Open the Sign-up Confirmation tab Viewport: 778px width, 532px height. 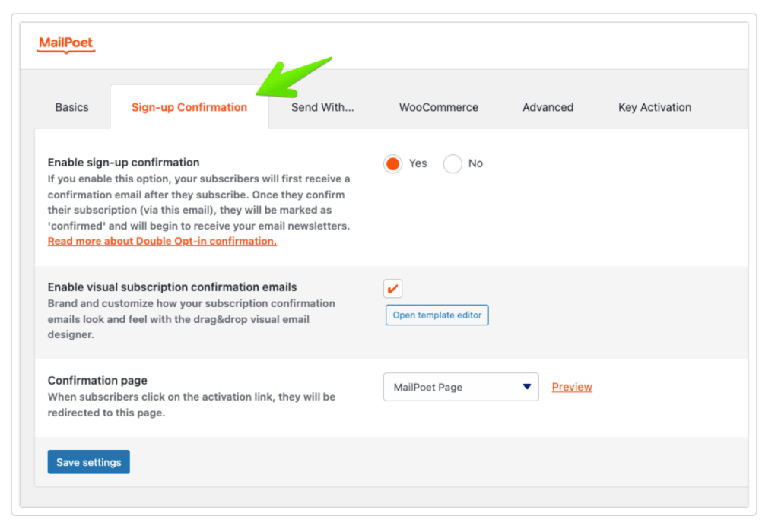tap(189, 107)
